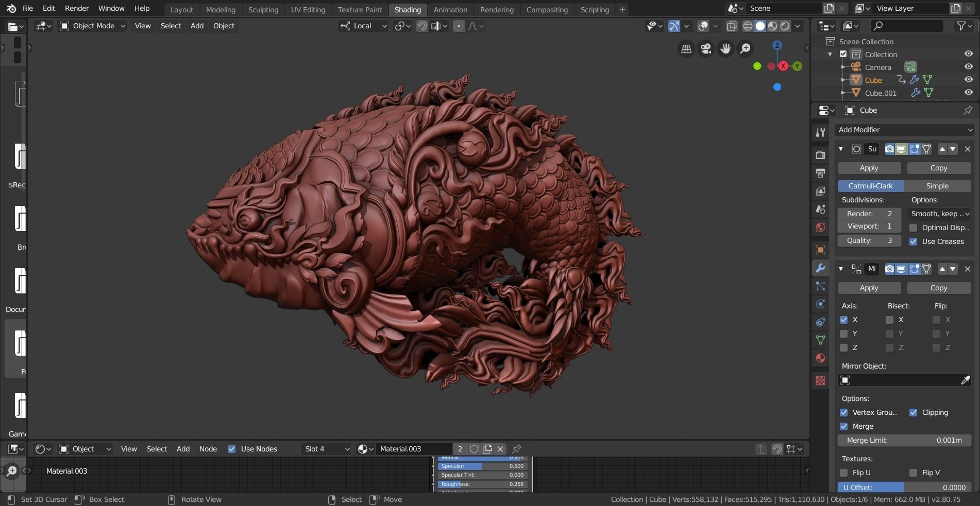Open the Render menu
Screen dimensions: 980x506
[77, 8]
